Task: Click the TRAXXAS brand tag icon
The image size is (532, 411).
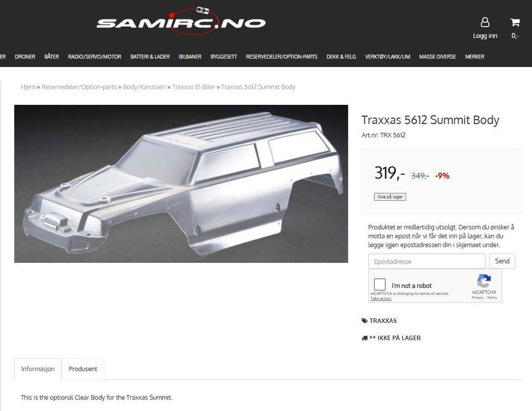Action: pos(365,321)
